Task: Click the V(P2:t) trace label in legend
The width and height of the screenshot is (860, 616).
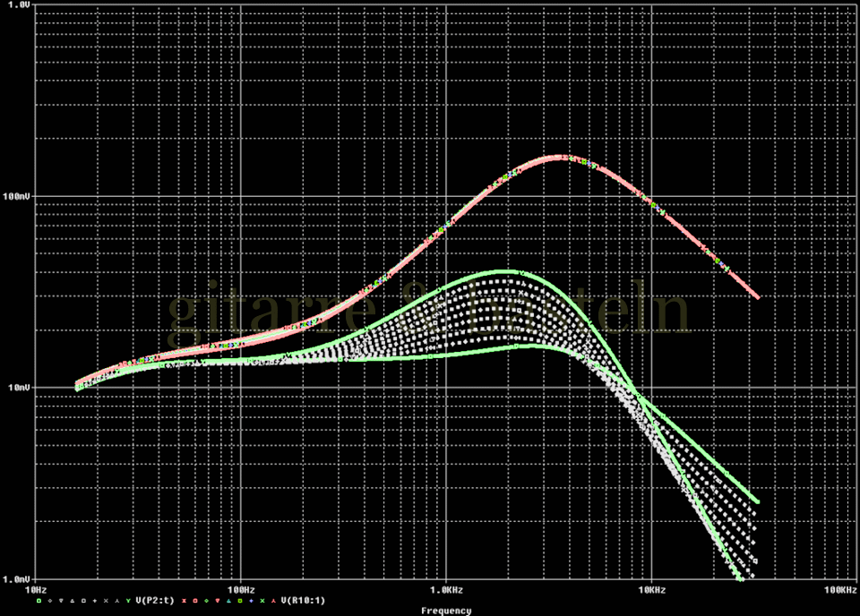Action: tap(155, 601)
